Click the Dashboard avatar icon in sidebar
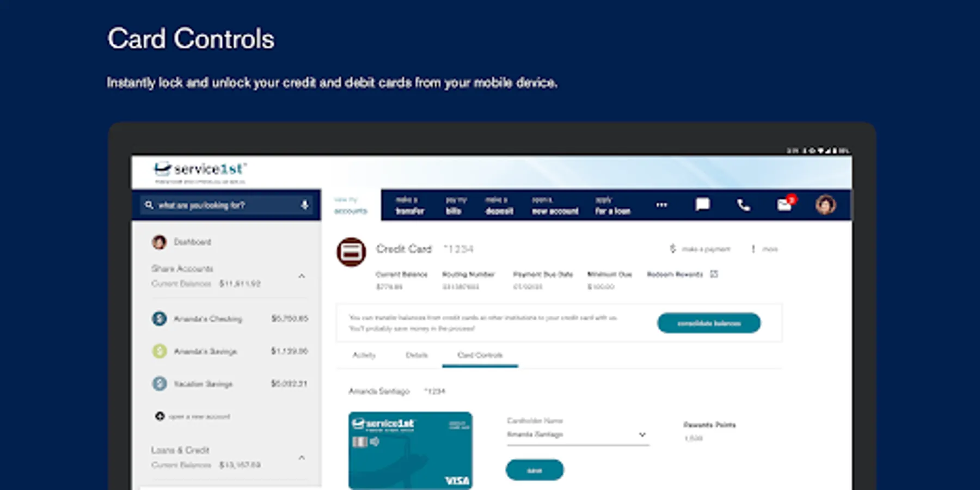 pos(159,242)
